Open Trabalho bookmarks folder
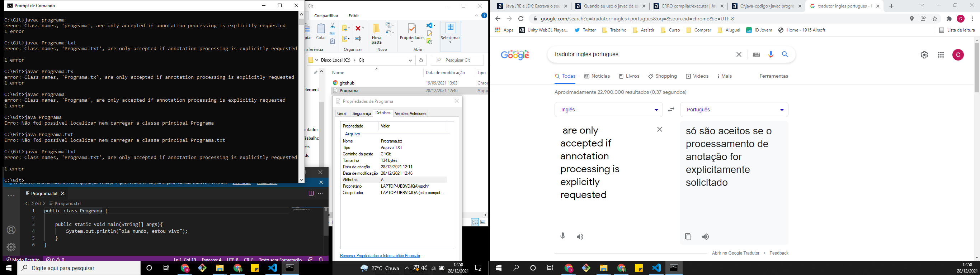Screen dimensions: 980x275 point(614,30)
